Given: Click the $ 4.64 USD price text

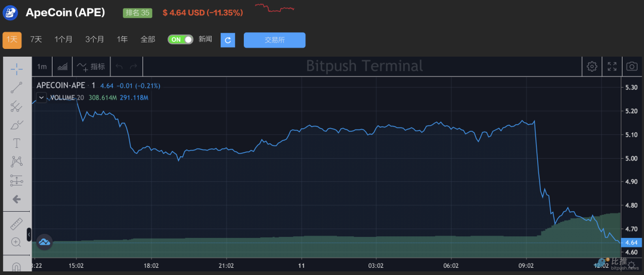Looking at the screenshot, I should click(x=184, y=13).
